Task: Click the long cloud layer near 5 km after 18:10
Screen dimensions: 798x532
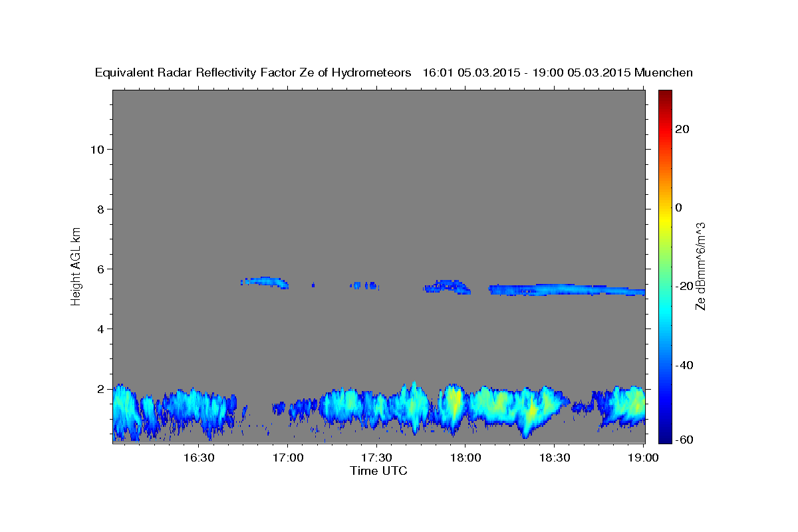Action: pos(567,290)
